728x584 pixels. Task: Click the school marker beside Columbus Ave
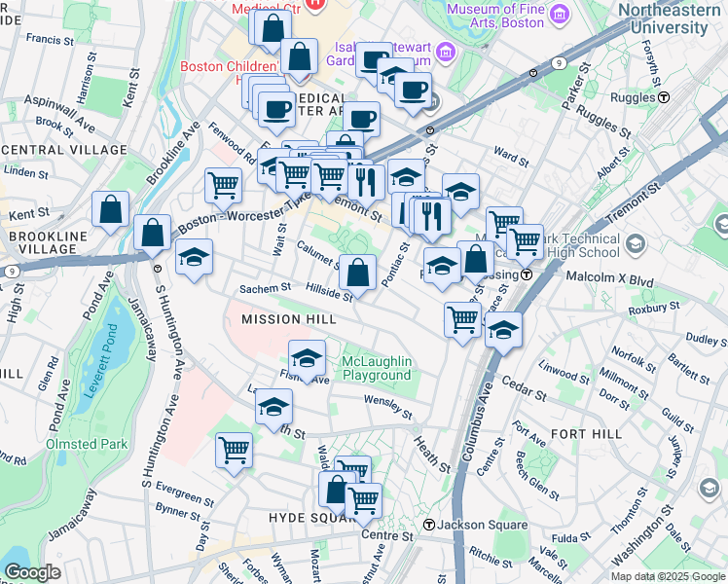click(503, 331)
